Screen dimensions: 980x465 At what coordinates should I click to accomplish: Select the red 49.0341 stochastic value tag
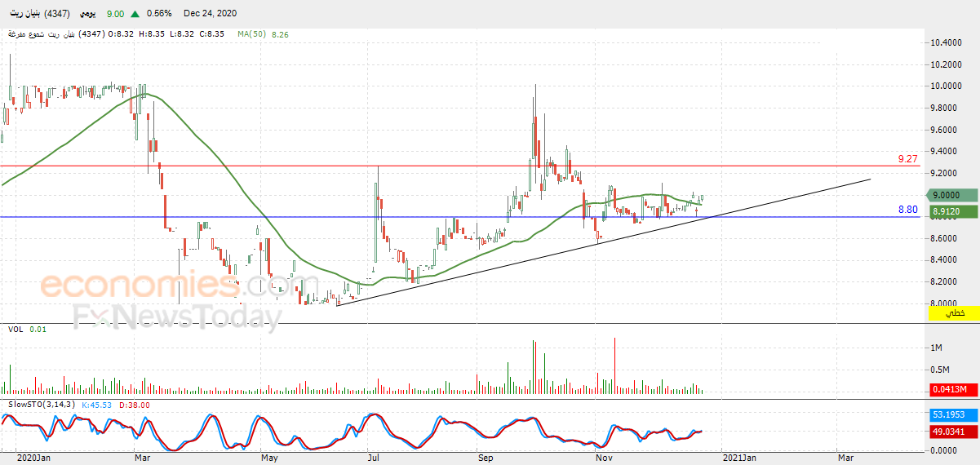tap(954, 430)
